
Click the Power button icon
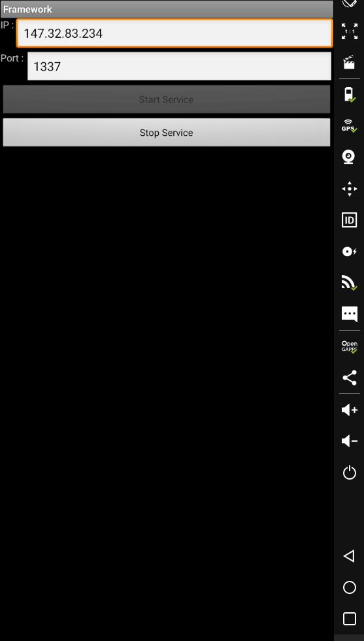(x=349, y=472)
